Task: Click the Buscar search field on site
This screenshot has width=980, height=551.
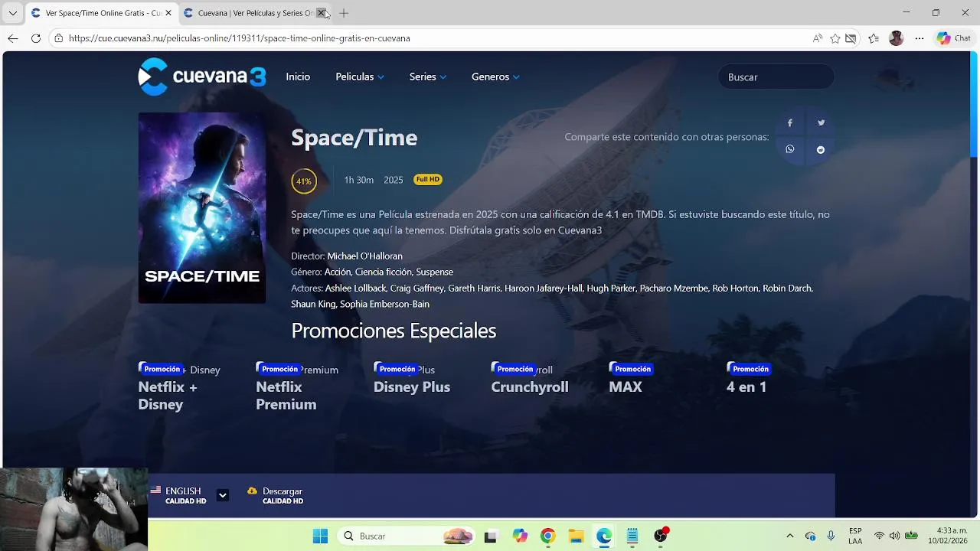Action: coord(776,77)
